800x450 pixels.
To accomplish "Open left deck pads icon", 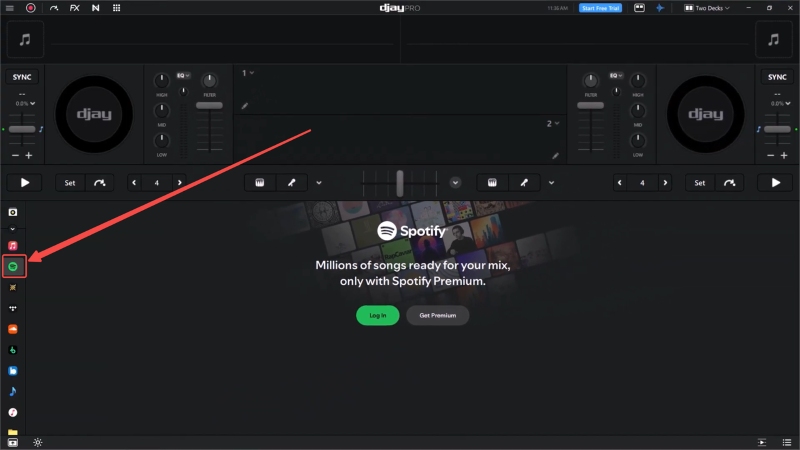I will [260, 183].
